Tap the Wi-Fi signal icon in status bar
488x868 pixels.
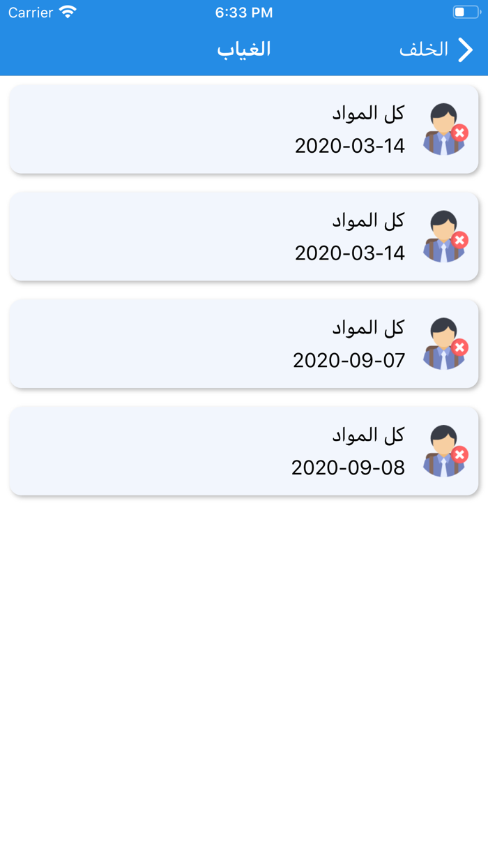[x=68, y=13]
